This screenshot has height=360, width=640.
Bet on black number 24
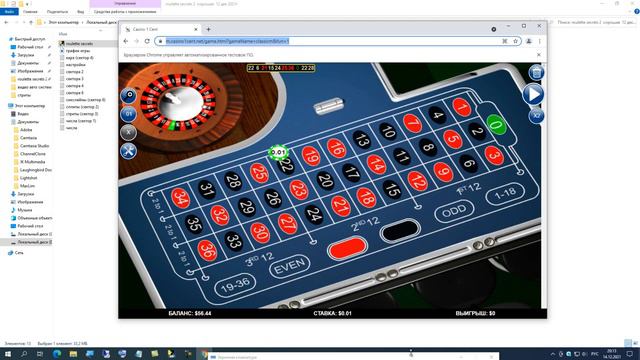coord(314,214)
